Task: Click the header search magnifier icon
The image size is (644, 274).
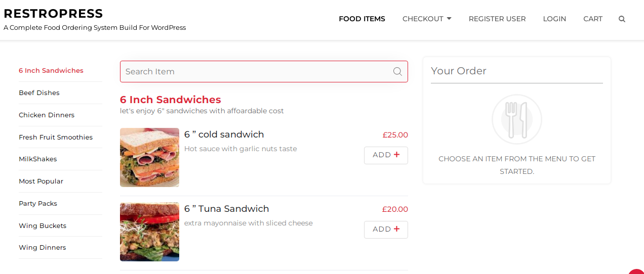Action: pos(622,19)
